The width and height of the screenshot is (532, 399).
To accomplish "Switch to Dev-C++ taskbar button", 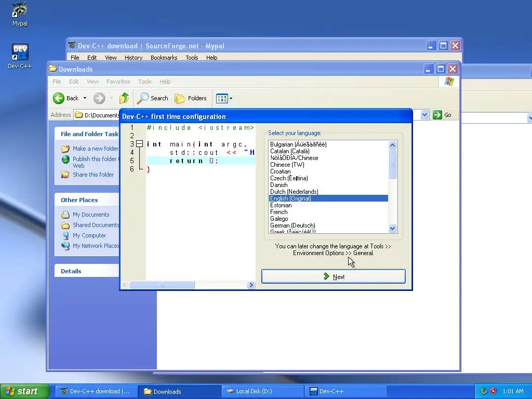I will (345, 391).
